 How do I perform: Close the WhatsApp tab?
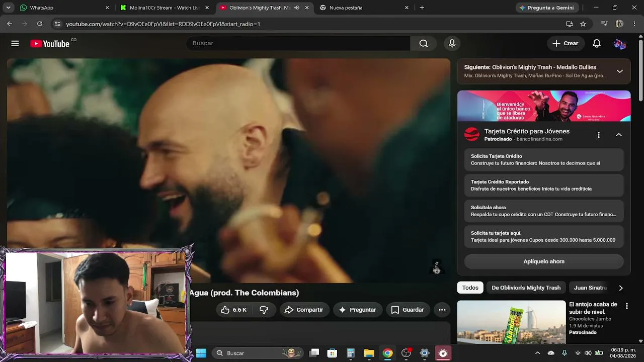(107, 8)
